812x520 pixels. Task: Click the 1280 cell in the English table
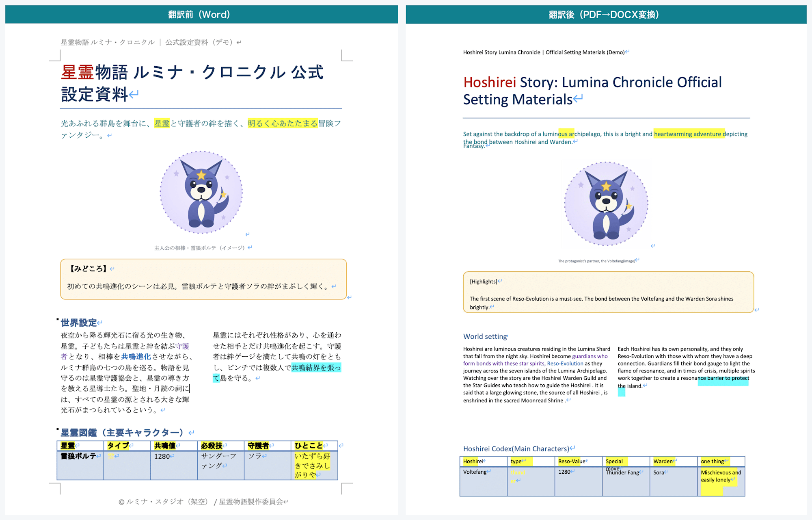pos(579,481)
